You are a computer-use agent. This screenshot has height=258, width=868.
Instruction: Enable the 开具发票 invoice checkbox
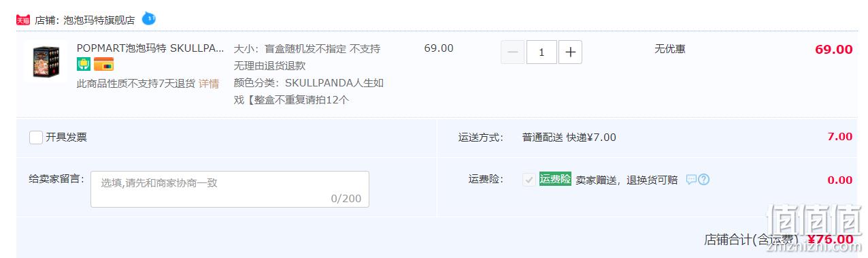[x=36, y=138]
